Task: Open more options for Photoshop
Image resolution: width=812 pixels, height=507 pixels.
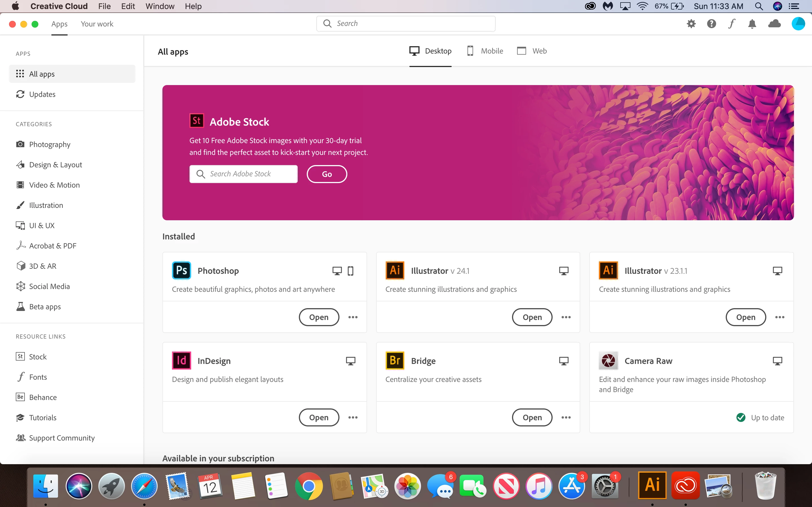Action: point(353,317)
